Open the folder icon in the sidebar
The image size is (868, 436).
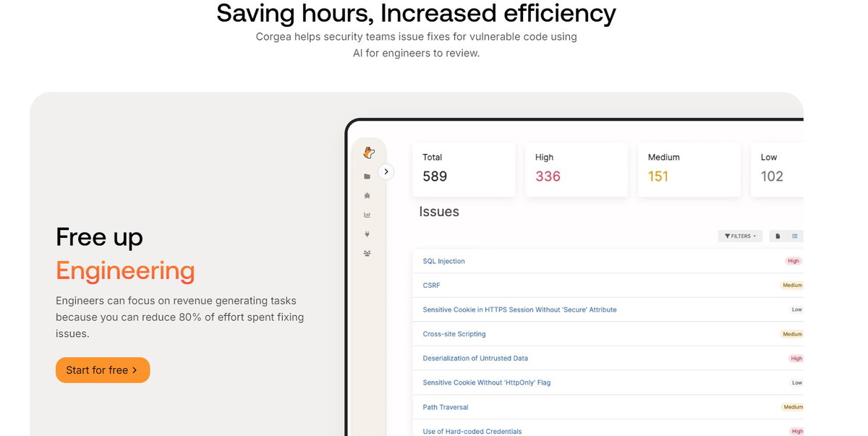pos(367,176)
